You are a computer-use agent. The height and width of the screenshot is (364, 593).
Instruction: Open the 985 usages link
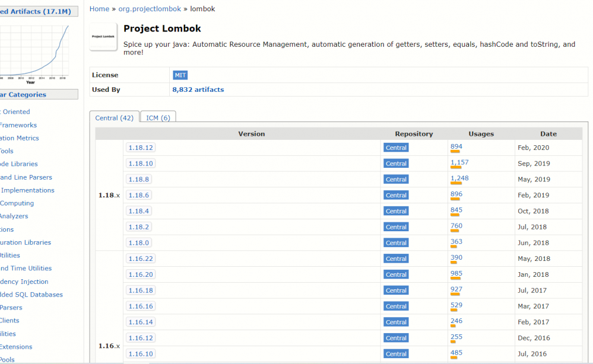click(456, 273)
